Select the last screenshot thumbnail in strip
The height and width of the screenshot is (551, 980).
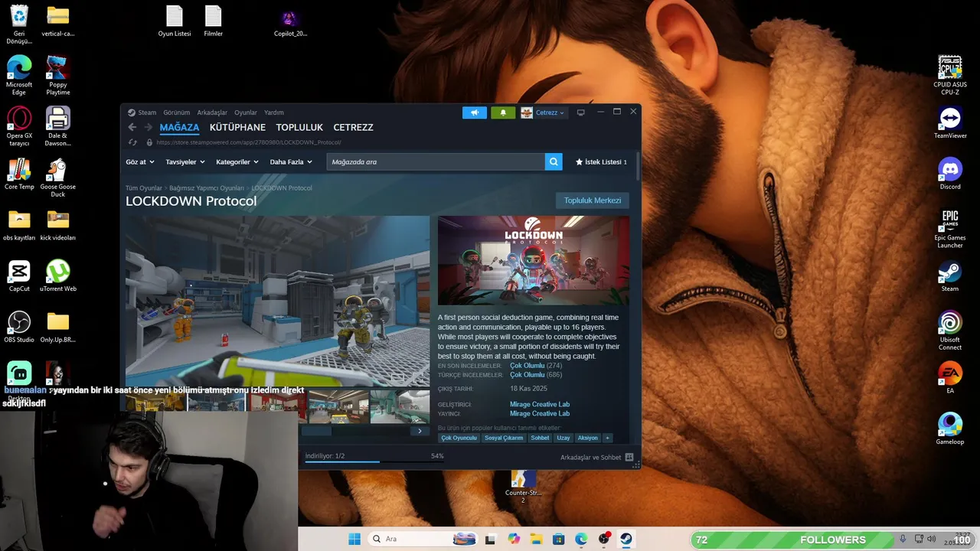[400, 406]
